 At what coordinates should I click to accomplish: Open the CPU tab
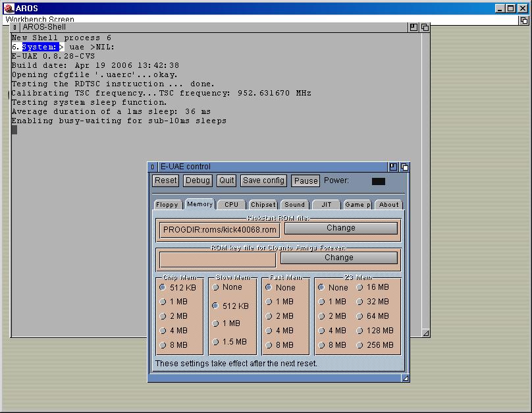click(231, 205)
